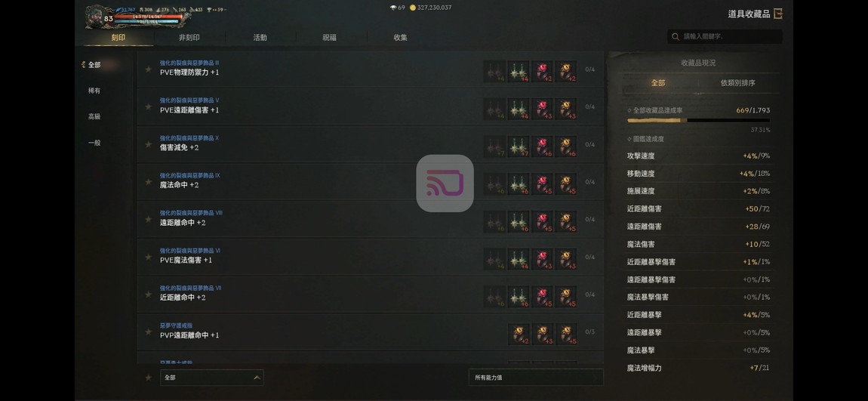The image size is (868, 401).
Task: Toggle the favorites star filter at bottom
Action: pos(148,378)
